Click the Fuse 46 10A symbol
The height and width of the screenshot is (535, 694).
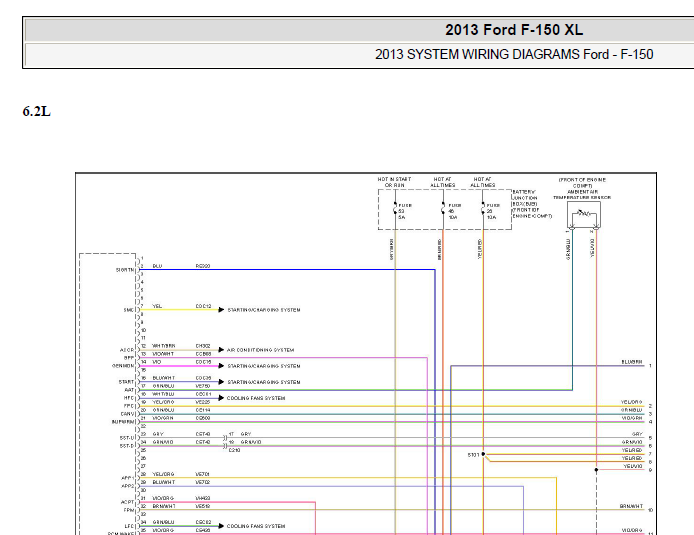pos(443,209)
